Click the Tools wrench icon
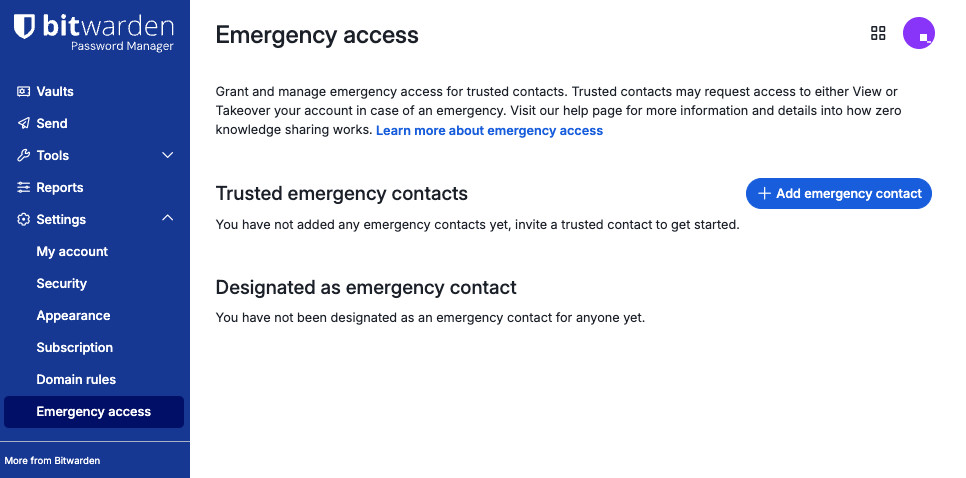The image size is (966, 478). [x=23, y=155]
